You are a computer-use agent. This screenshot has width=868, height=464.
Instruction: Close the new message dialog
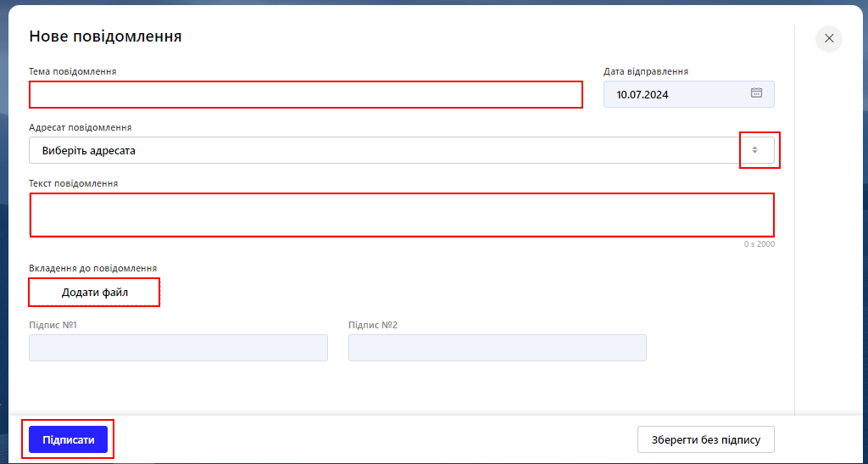click(829, 39)
